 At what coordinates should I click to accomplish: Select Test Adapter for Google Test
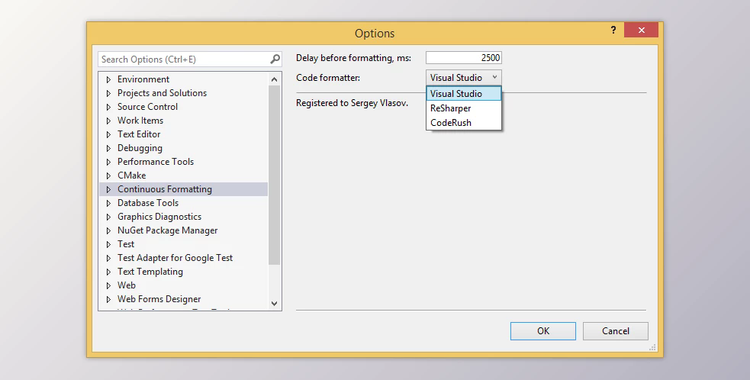pos(175,258)
